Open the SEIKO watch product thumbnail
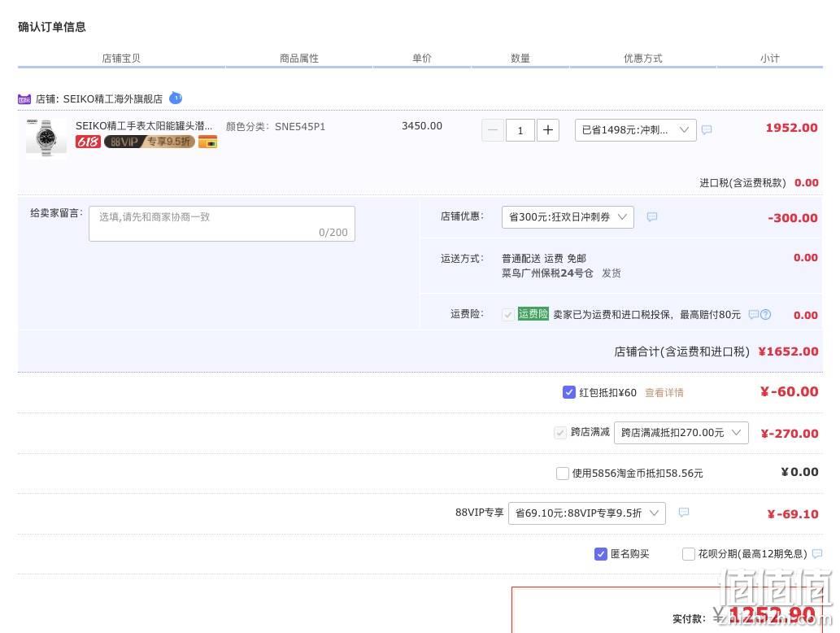Screen dimensions: 840x633 coord(46,138)
